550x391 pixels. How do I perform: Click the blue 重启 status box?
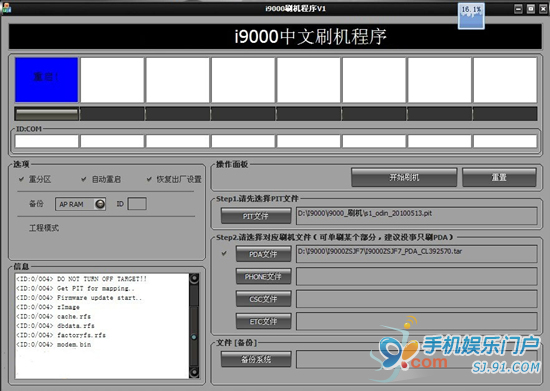point(46,80)
